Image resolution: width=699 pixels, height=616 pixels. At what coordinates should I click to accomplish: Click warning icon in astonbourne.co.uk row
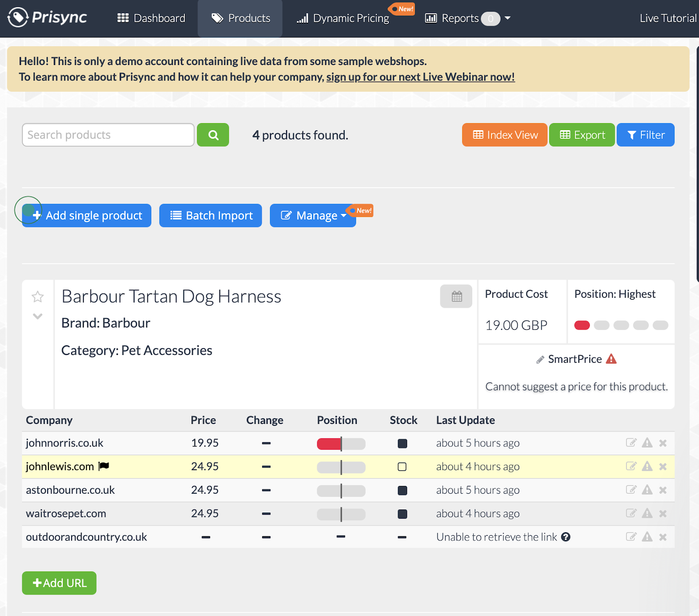coord(647,490)
